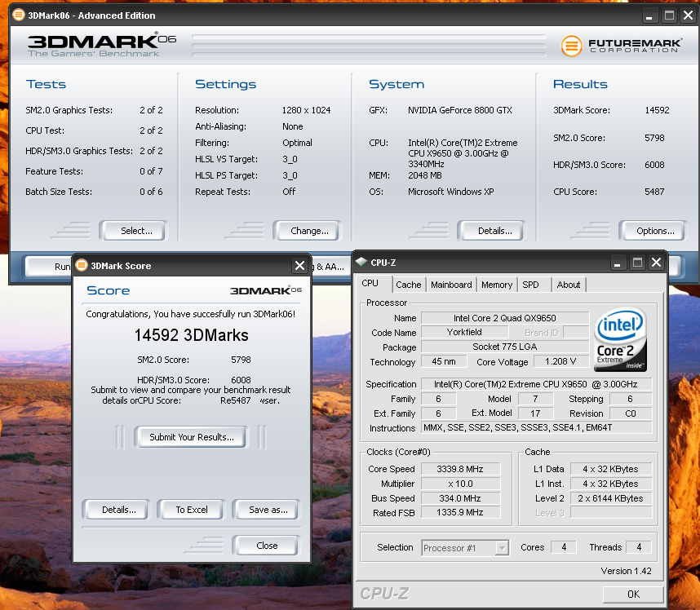This screenshot has width=700, height=610.
Task: Click the 3DMark06 title bar orange icon
Action: click(x=18, y=15)
